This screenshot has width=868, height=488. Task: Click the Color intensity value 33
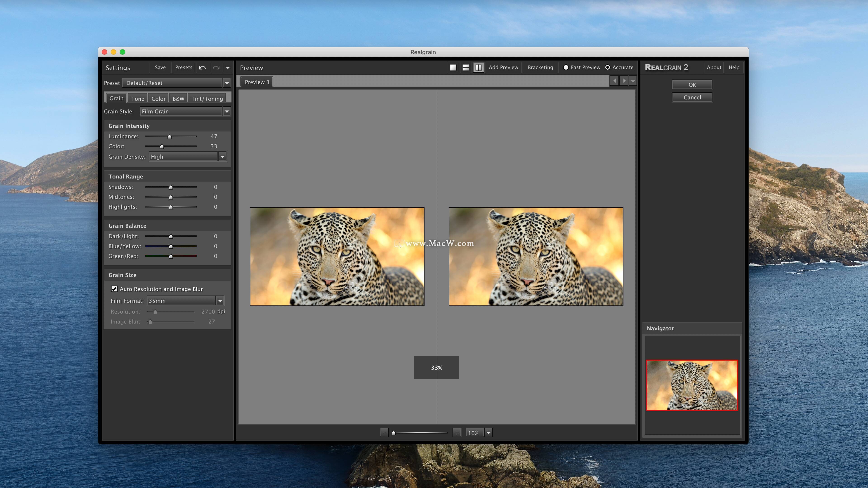click(214, 146)
